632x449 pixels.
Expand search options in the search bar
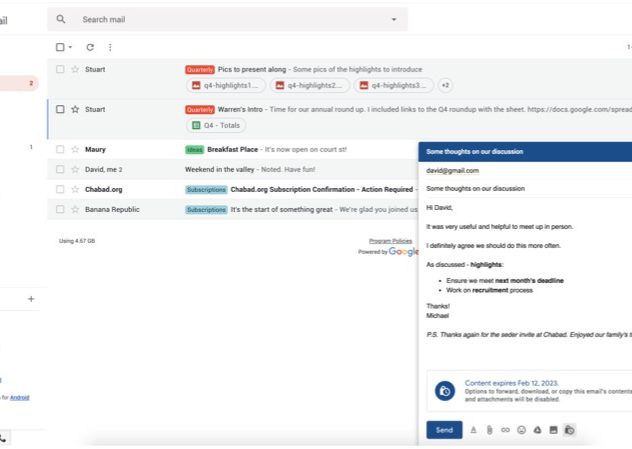click(394, 19)
